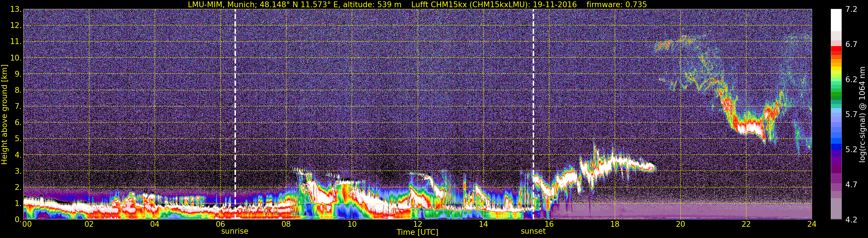The image size is (868, 238).
Task: Click the time axis tick label 24
Action: tap(812, 224)
